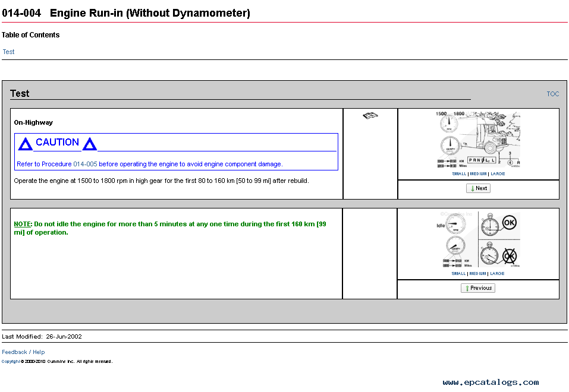Click the Test section heading
The height and width of the screenshot is (392, 569).
[x=20, y=94]
